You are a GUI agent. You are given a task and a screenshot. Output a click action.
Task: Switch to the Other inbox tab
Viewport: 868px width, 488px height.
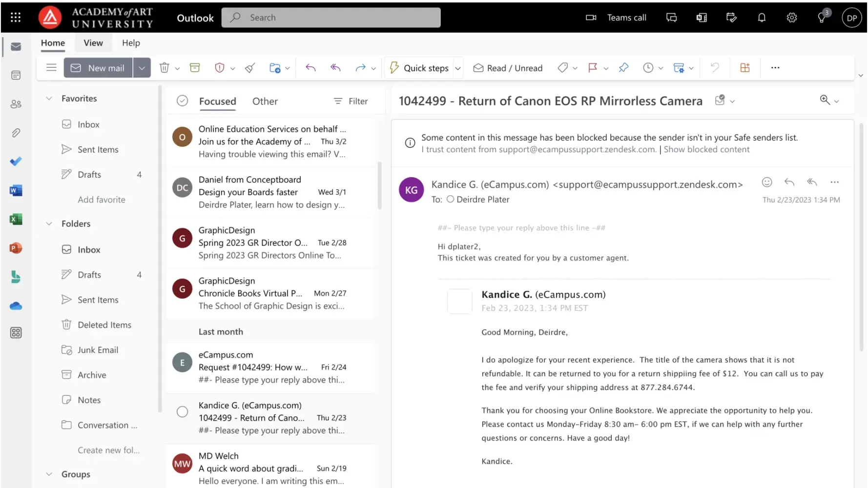[x=265, y=102]
